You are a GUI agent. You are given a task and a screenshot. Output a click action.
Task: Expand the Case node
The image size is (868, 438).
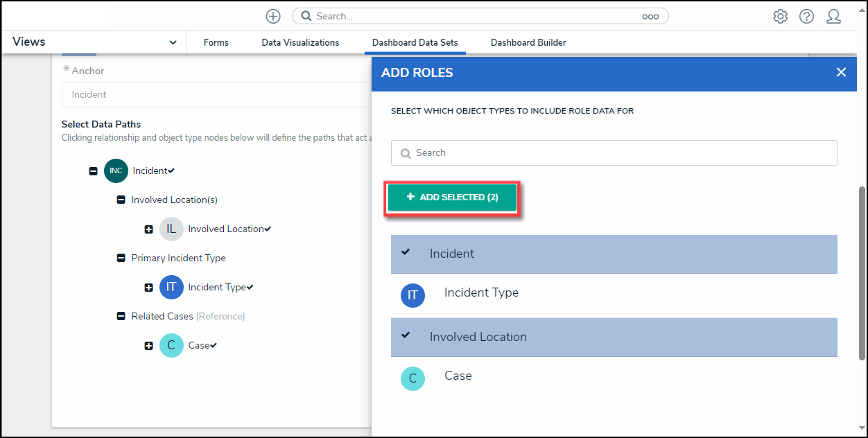coord(148,346)
